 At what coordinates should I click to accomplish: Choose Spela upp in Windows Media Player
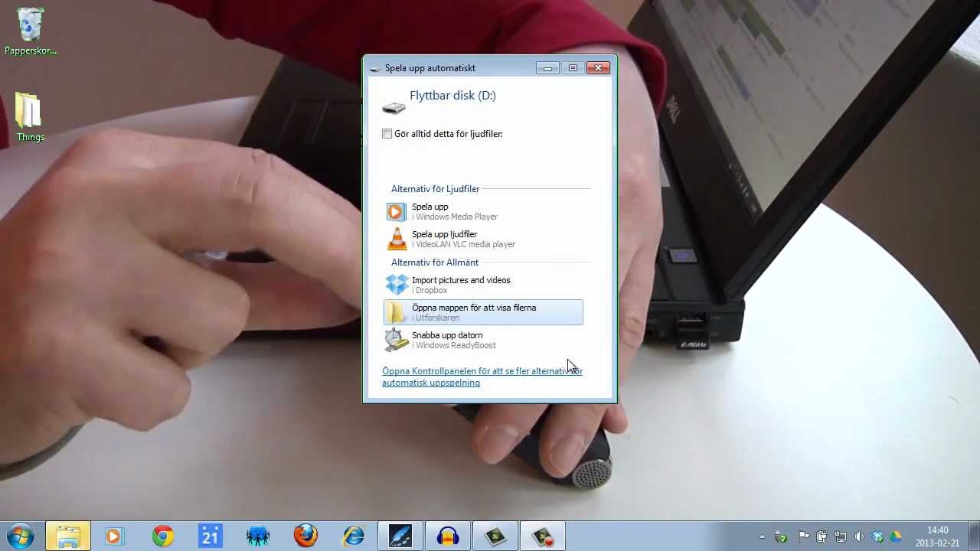483,211
